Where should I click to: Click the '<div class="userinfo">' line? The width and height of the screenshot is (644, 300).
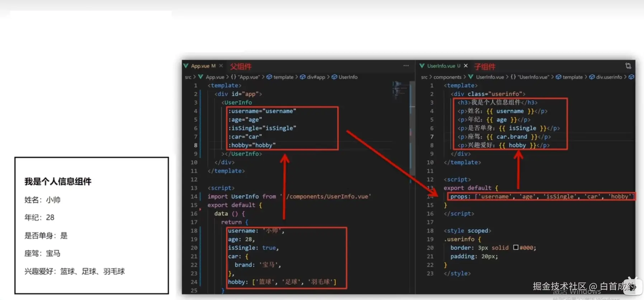pos(488,94)
